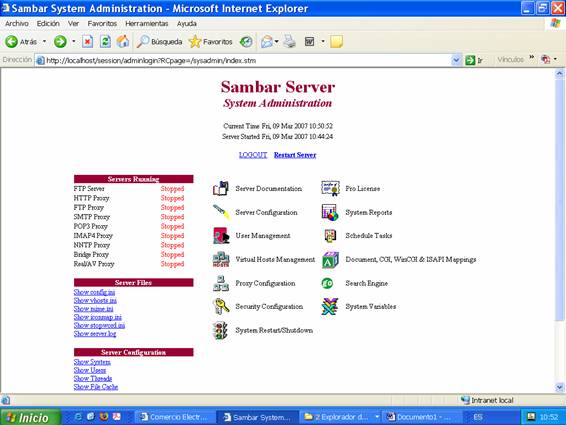The image size is (566, 425).
Task: Click the ES language indicator
Action: (x=478, y=417)
